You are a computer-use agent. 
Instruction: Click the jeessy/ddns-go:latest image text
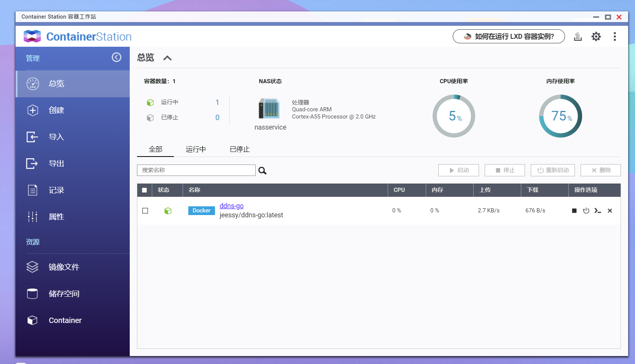251,215
